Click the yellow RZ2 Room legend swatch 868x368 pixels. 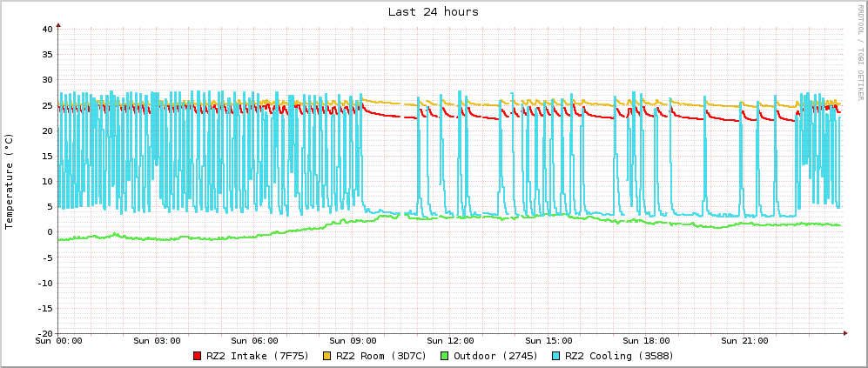pyautogui.click(x=326, y=356)
